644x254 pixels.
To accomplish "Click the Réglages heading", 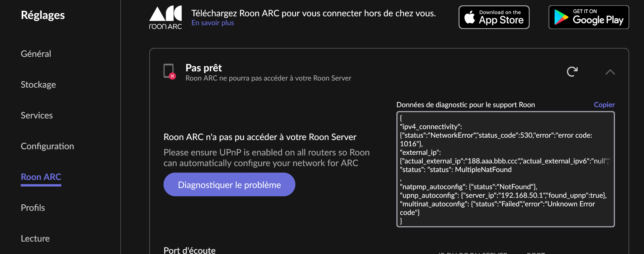I will point(43,15).
